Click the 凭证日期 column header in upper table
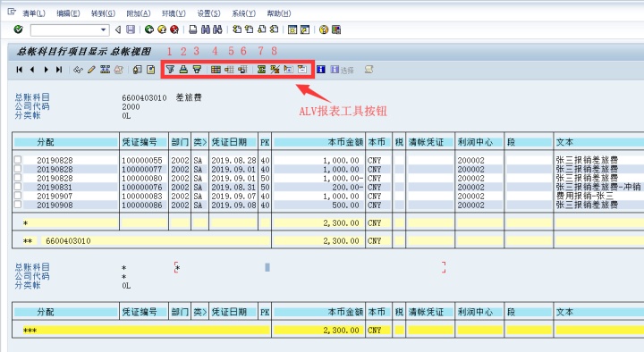 click(233, 142)
